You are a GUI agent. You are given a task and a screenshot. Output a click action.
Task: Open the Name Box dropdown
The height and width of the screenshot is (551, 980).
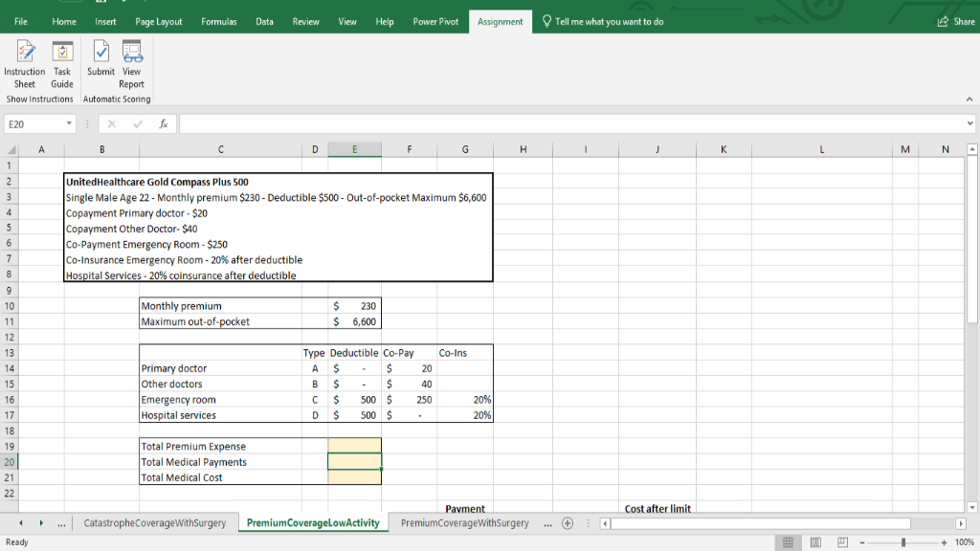68,122
